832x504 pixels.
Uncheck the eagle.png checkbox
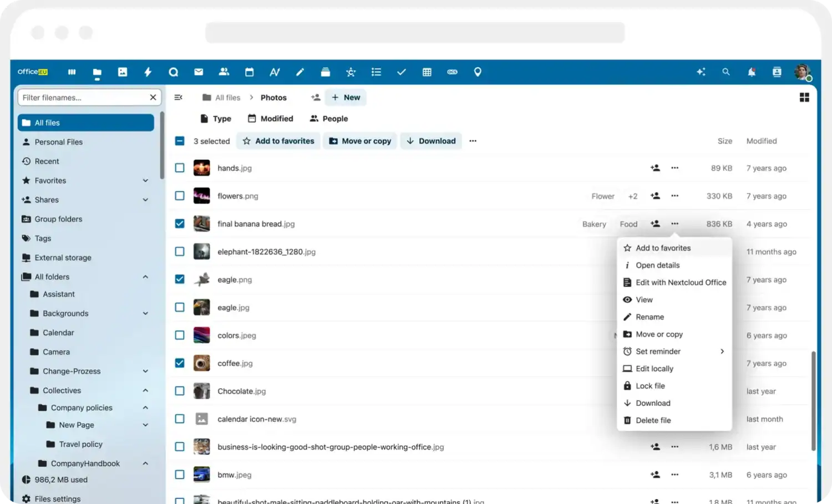click(x=180, y=279)
